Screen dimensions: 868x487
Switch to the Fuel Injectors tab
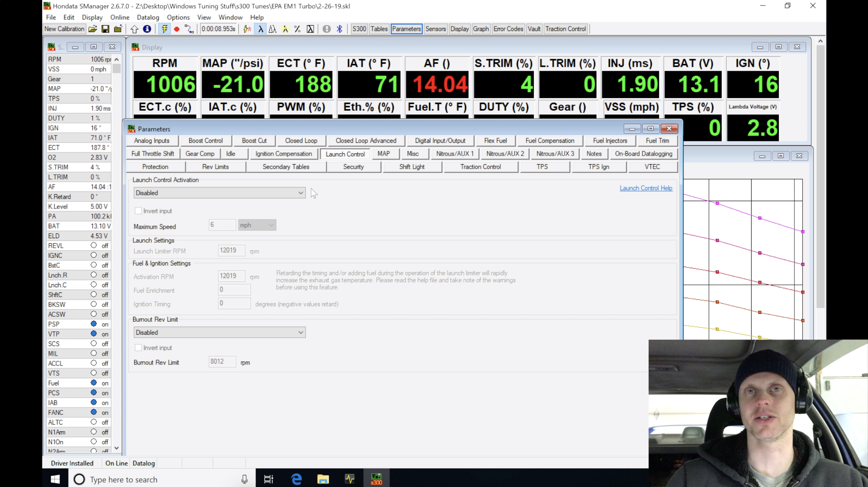point(610,141)
